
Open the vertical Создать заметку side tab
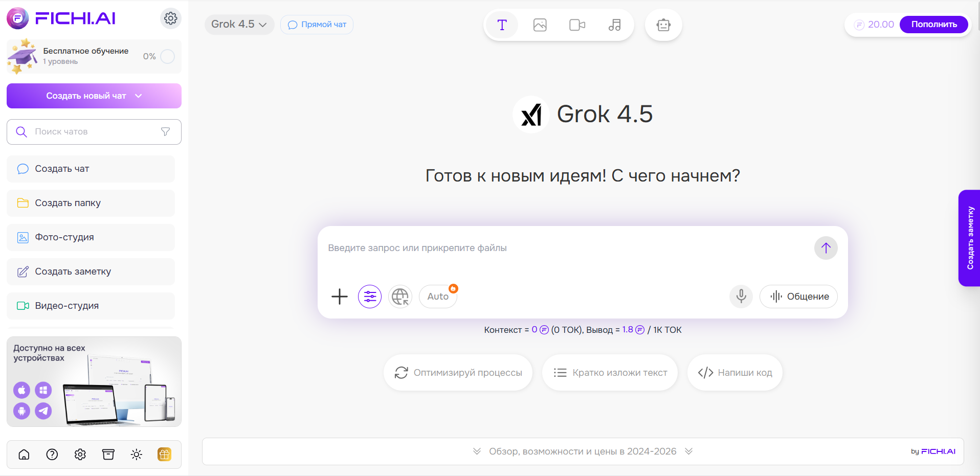(x=969, y=238)
